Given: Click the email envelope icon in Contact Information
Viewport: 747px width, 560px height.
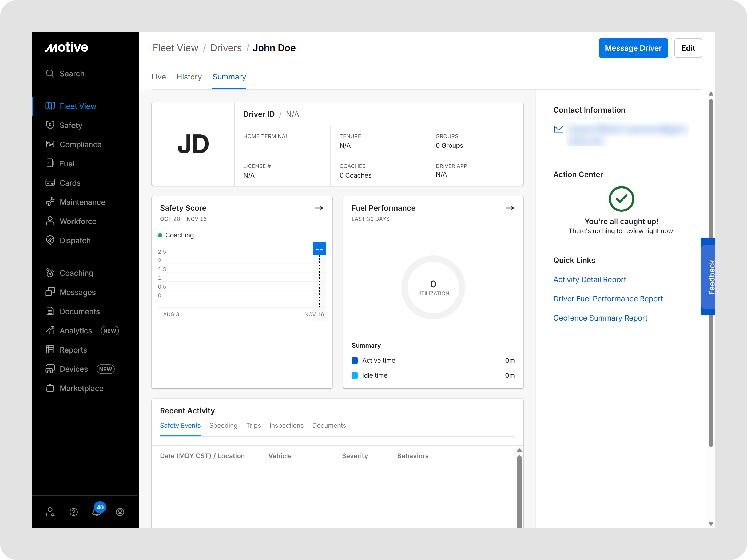Looking at the screenshot, I should click(559, 129).
